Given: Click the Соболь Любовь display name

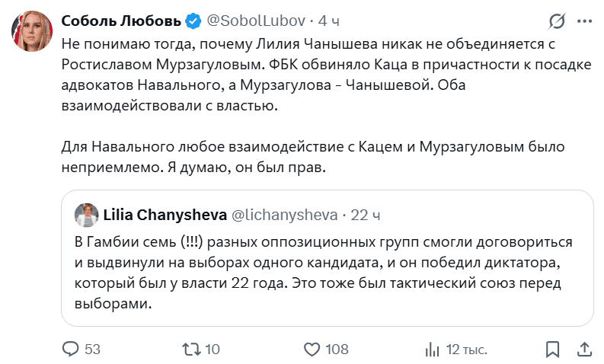Looking at the screenshot, I should 121,21.
